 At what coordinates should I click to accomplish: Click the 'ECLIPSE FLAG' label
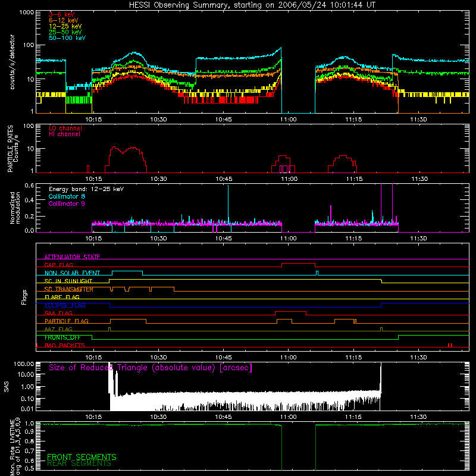[x=65, y=305]
